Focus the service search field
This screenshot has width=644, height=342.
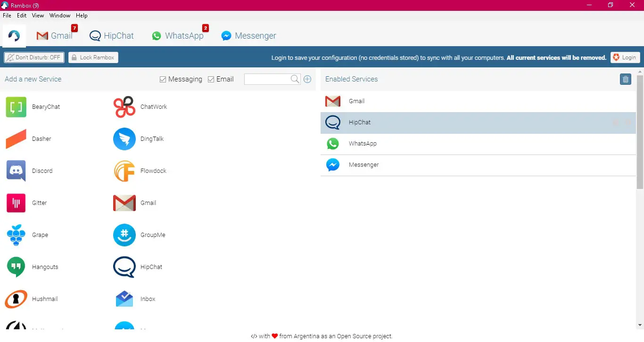coord(268,79)
